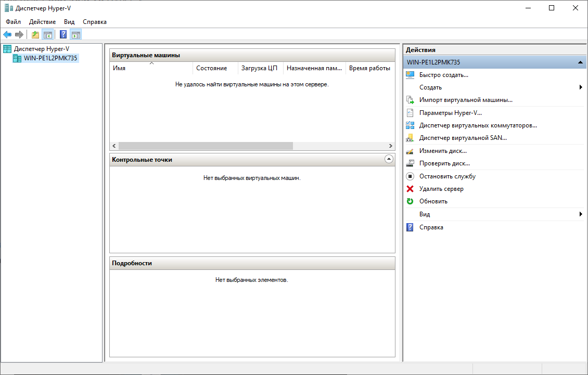
Task: Click the Диспетчер Hyper-V root tree icon
Action: [7, 49]
